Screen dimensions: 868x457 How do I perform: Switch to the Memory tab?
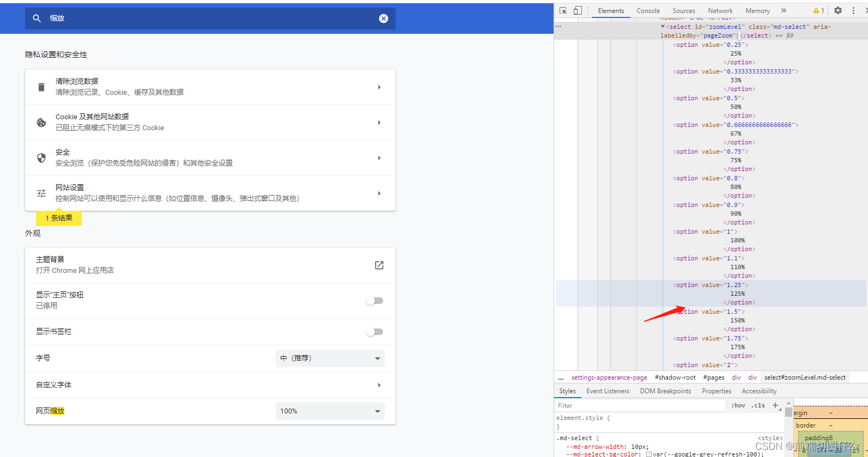[x=757, y=11]
